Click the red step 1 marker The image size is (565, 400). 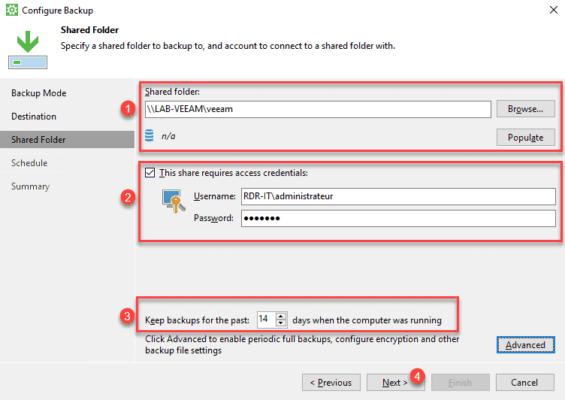point(128,108)
